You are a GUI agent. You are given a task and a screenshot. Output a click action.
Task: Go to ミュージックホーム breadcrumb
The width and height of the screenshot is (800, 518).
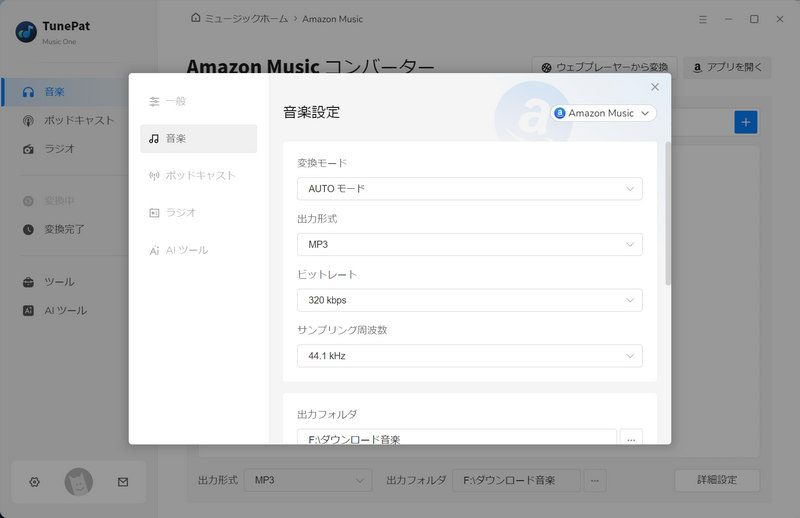pos(246,19)
